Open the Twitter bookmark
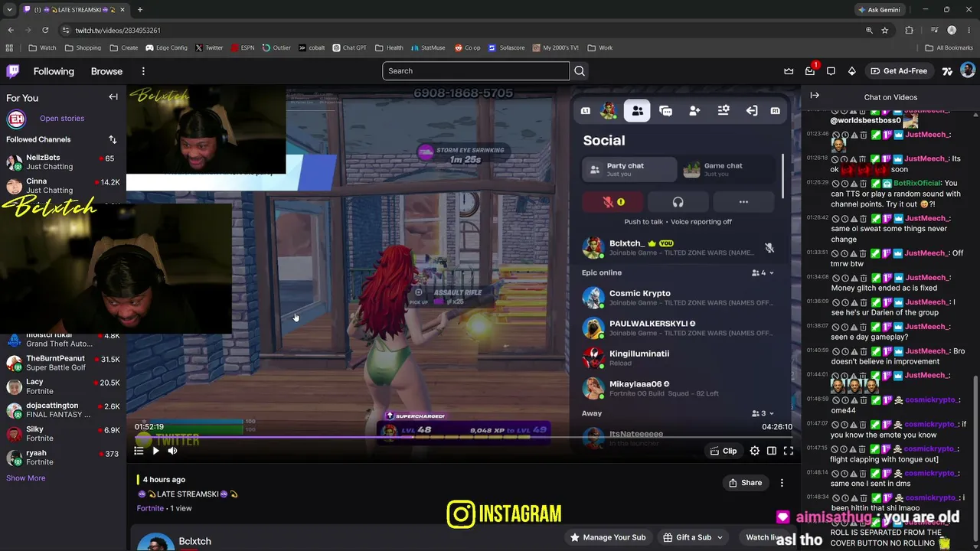The image size is (980, 551). point(209,47)
